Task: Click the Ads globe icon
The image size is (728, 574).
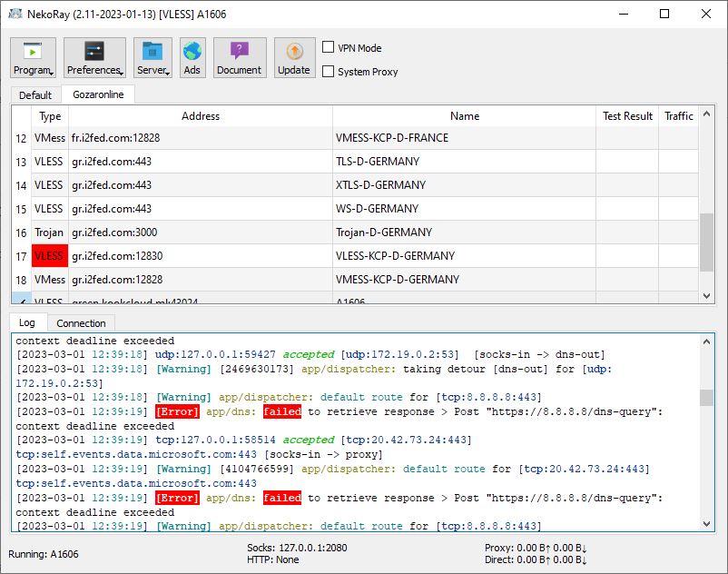Action: (x=192, y=50)
